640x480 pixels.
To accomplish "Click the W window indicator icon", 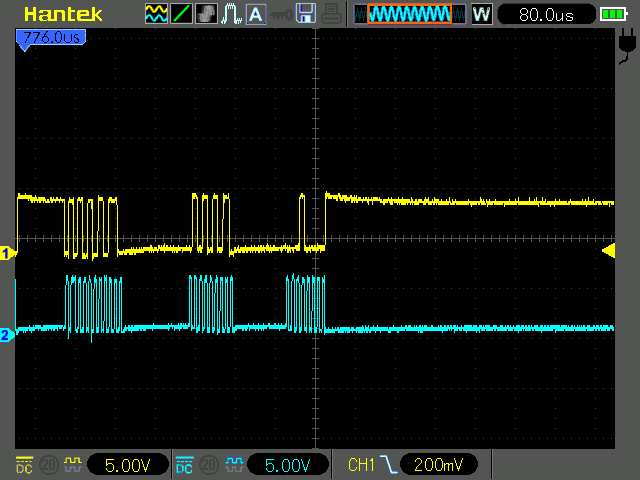I will 482,14.
